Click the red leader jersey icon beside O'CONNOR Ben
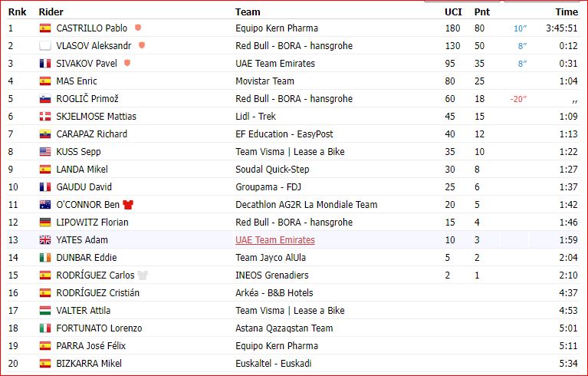Viewport: 588px width, 376px height. [x=128, y=205]
